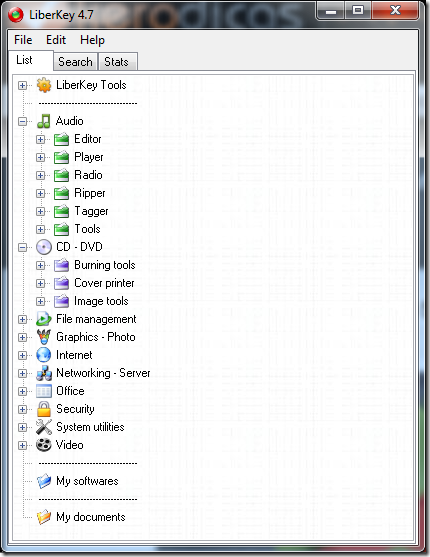Click the Audio music note icon
This screenshot has width=430, height=557.
click(44, 121)
